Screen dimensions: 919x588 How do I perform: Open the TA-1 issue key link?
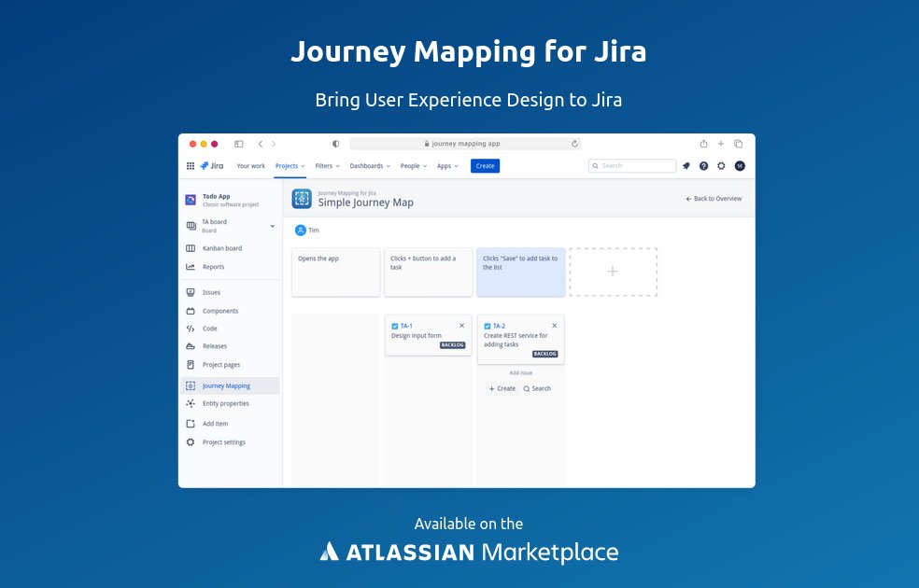[406, 327]
